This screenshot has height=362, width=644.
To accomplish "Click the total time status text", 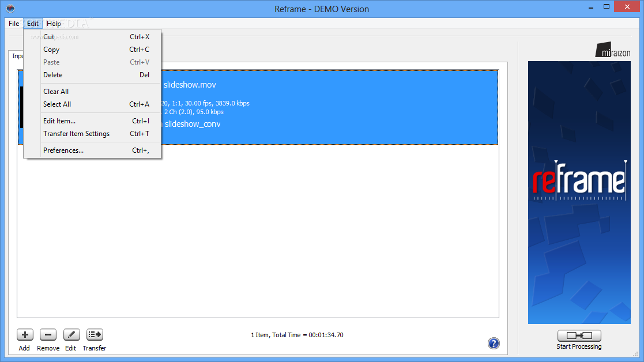I will pos(297,335).
